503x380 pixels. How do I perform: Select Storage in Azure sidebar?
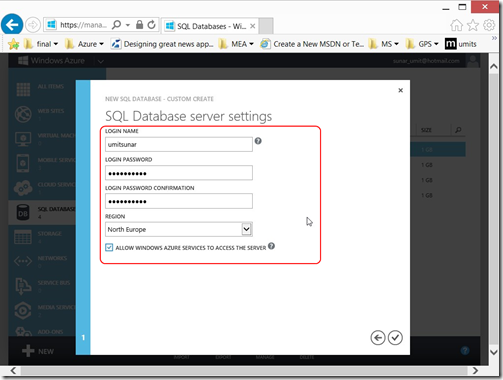tap(42, 236)
